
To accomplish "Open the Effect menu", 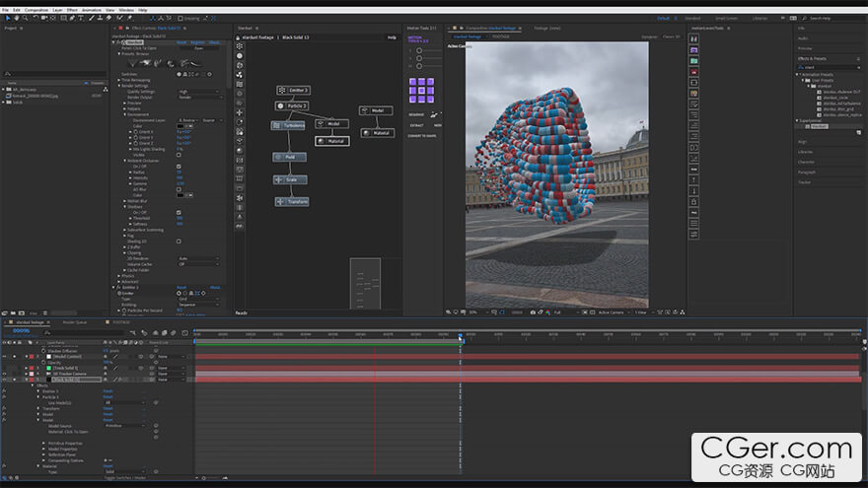I will click(x=72, y=10).
